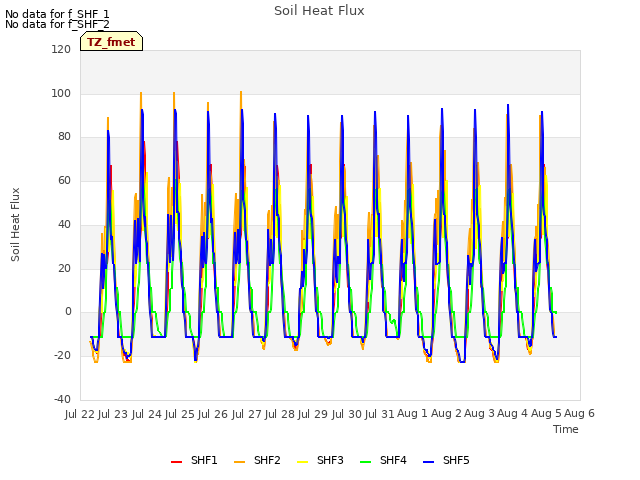640x480 pixels.
Task: Click the 100 y-axis tick label
Action: 61,93
